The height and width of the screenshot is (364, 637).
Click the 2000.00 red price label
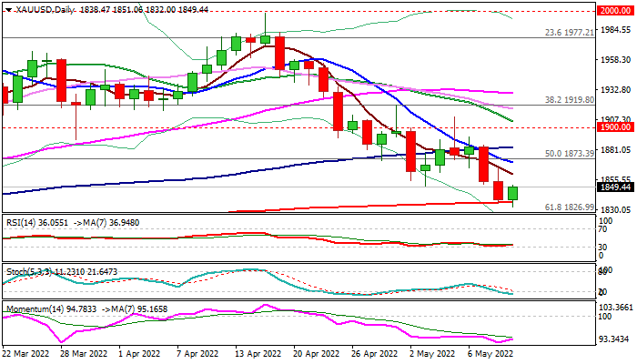(615, 11)
